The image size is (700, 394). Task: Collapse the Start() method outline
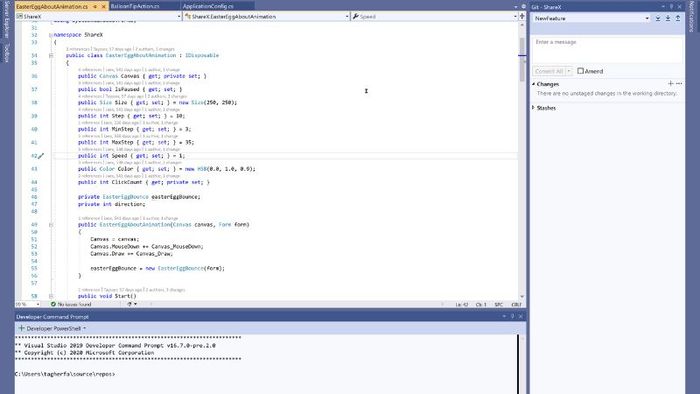[x=51, y=296]
